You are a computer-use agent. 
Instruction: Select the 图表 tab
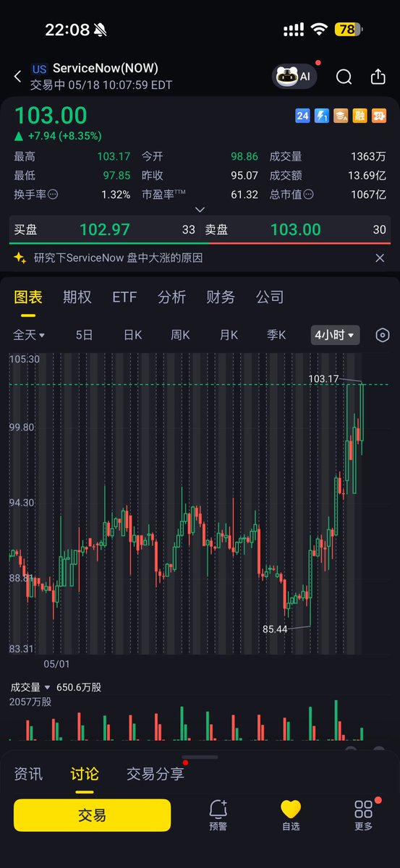[28, 297]
